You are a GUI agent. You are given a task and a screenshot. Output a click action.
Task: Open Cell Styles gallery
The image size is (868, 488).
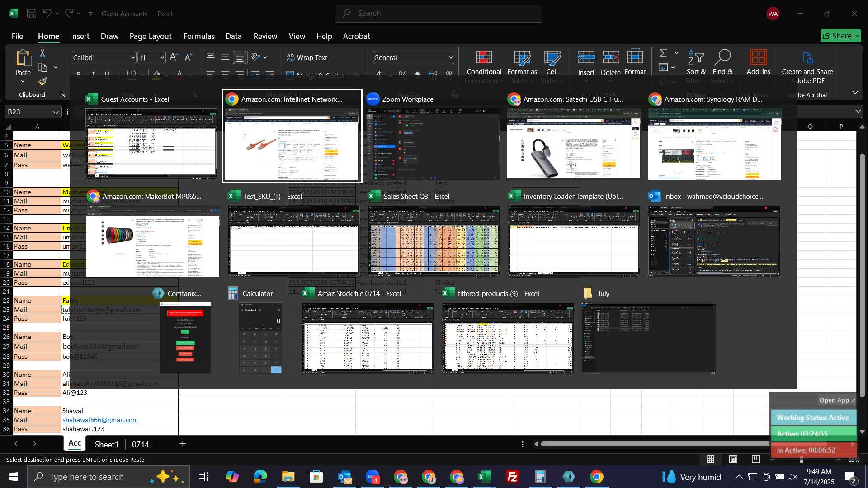pos(552,67)
